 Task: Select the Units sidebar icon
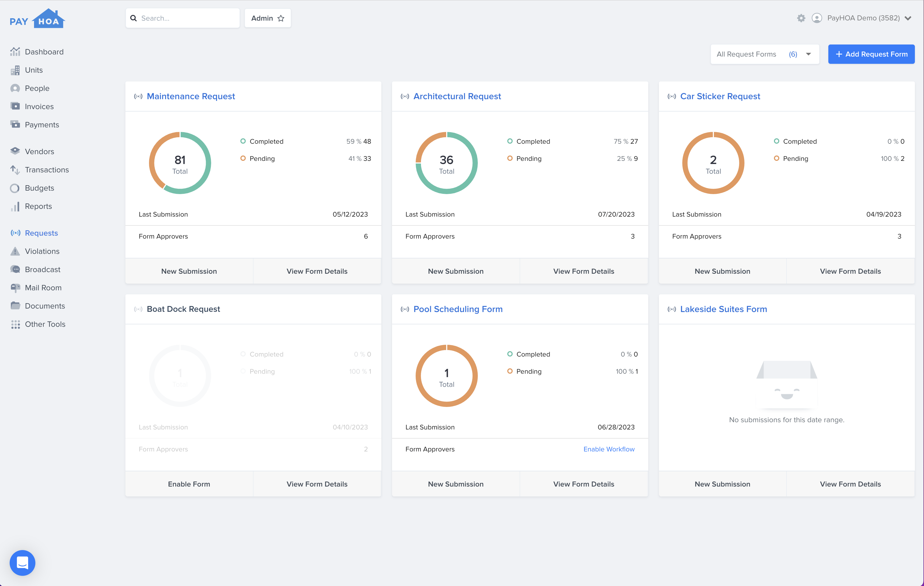click(x=15, y=70)
